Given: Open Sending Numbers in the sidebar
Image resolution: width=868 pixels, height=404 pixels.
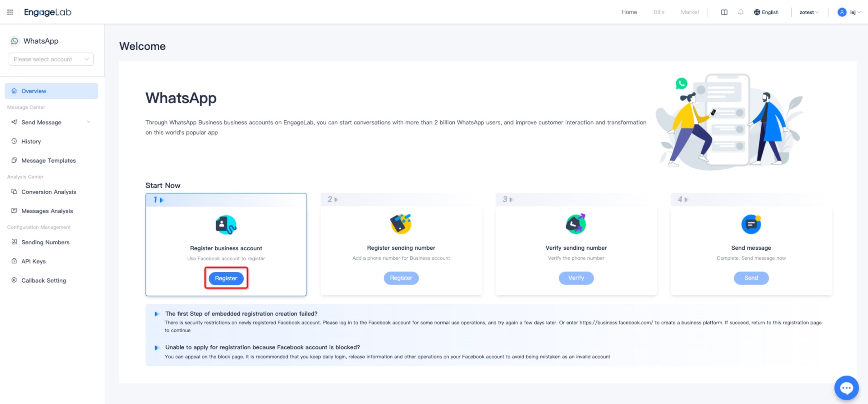Looking at the screenshot, I should pos(51,242).
